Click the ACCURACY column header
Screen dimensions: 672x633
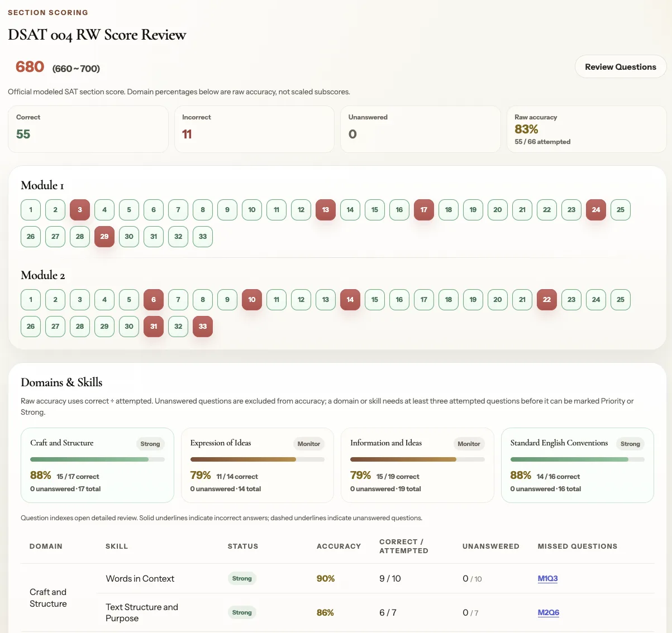(339, 546)
